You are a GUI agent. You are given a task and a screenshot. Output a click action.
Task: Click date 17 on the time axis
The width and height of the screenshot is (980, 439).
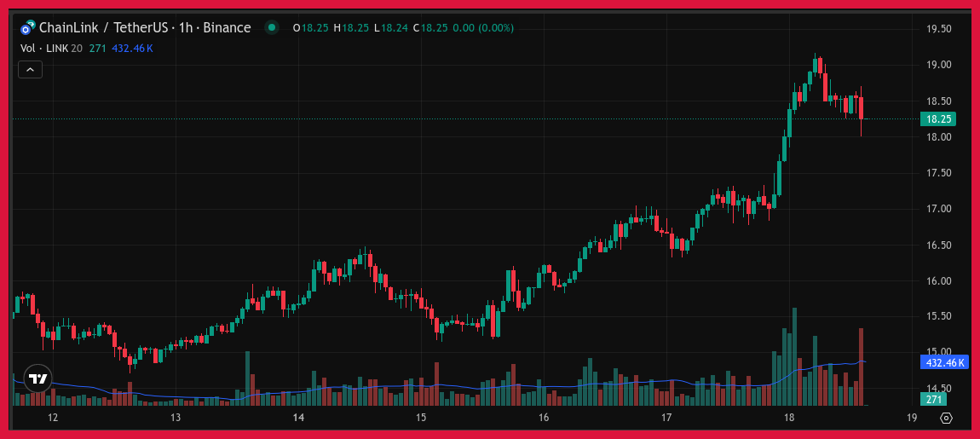[x=666, y=418]
